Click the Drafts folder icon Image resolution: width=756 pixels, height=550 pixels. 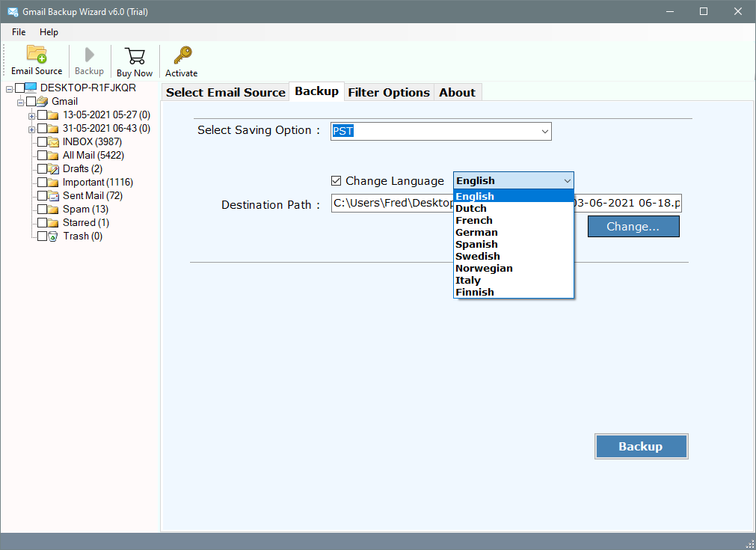click(53, 169)
